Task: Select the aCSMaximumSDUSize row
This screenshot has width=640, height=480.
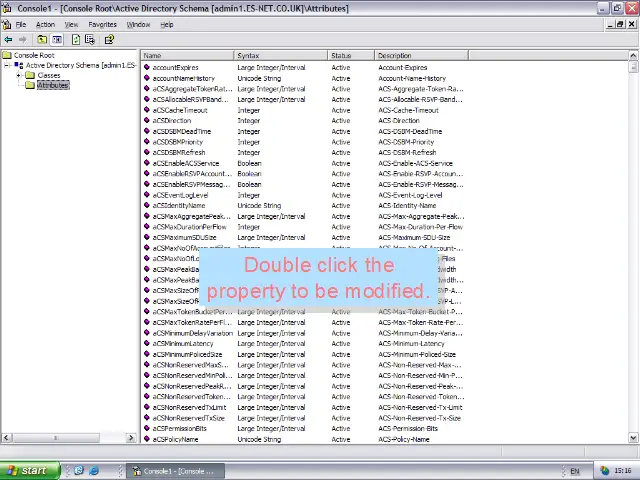Action: tap(304, 237)
